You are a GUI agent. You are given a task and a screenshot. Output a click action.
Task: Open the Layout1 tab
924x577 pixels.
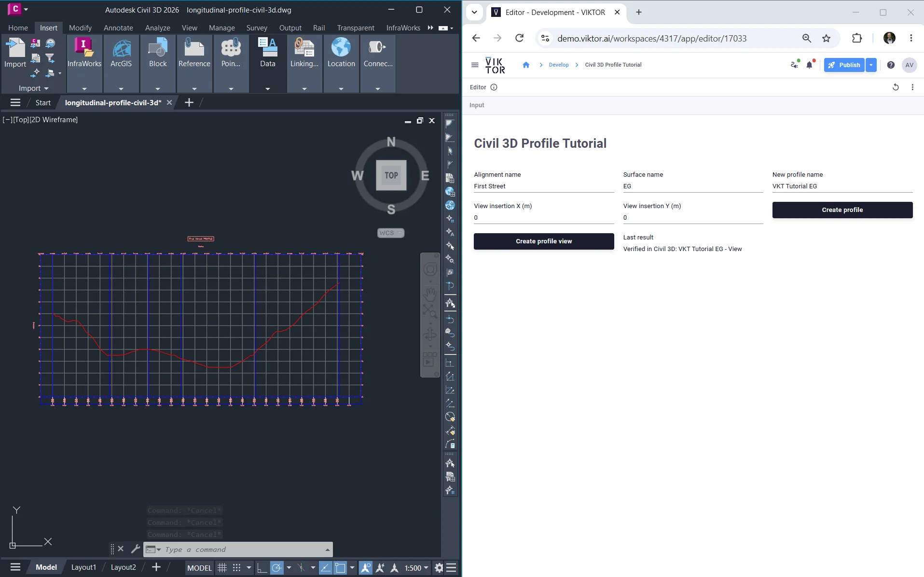pyautogui.click(x=83, y=567)
